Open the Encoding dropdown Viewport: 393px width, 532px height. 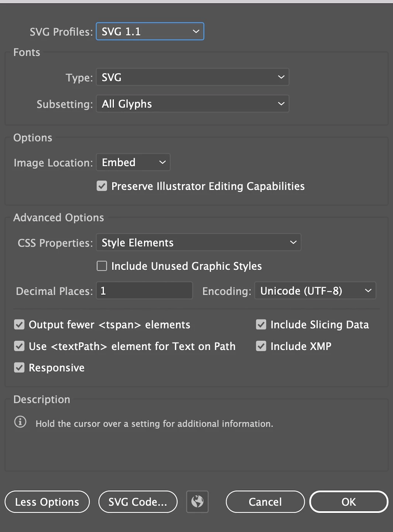point(315,291)
